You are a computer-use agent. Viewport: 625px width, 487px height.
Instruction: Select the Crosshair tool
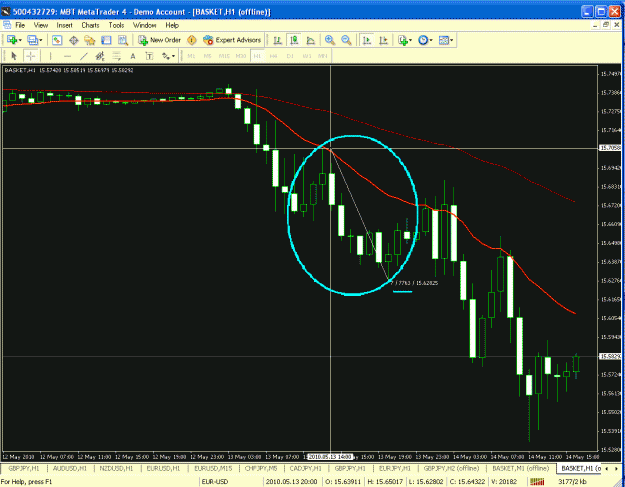click(31, 56)
